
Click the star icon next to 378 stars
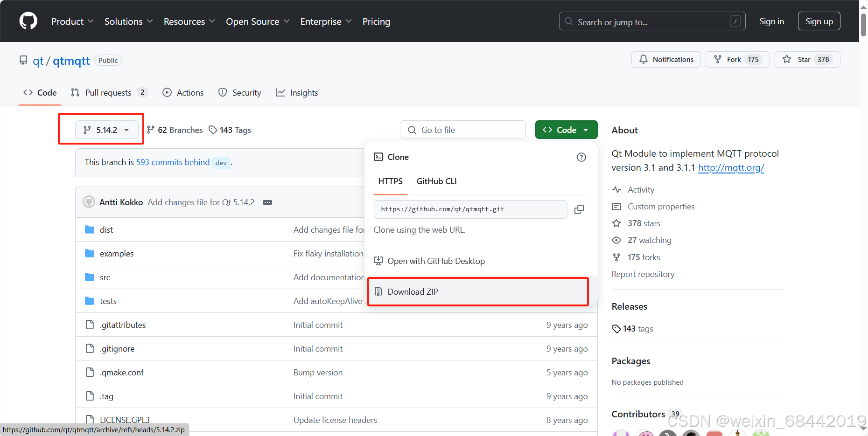pyautogui.click(x=616, y=223)
